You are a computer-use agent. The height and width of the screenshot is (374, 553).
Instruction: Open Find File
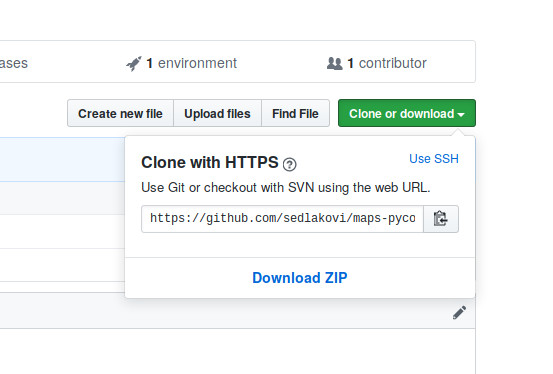point(295,113)
